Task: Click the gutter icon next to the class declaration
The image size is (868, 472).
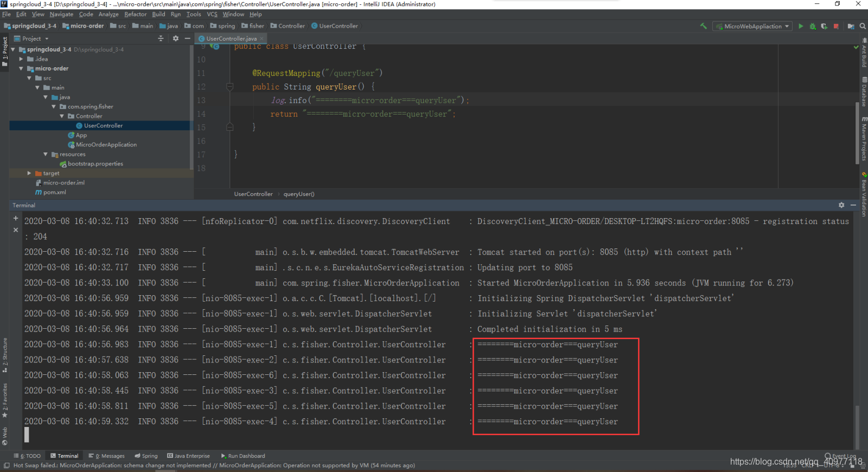Action: (x=215, y=47)
